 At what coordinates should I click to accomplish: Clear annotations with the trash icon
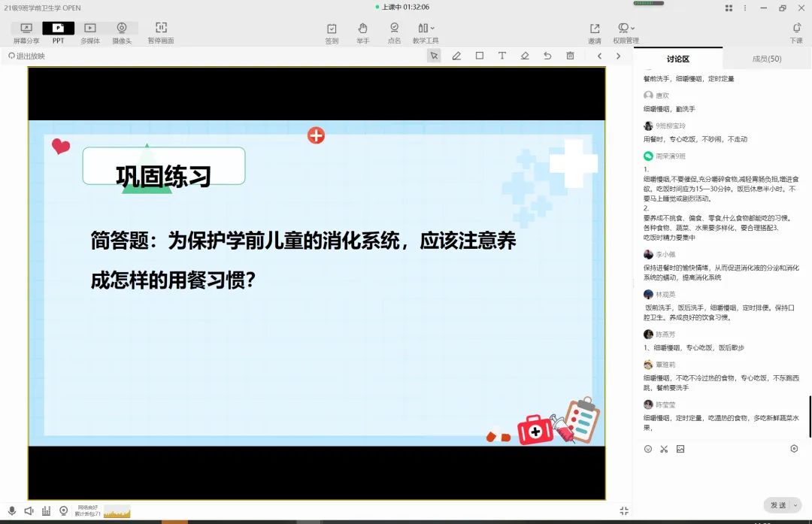[x=570, y=56]
